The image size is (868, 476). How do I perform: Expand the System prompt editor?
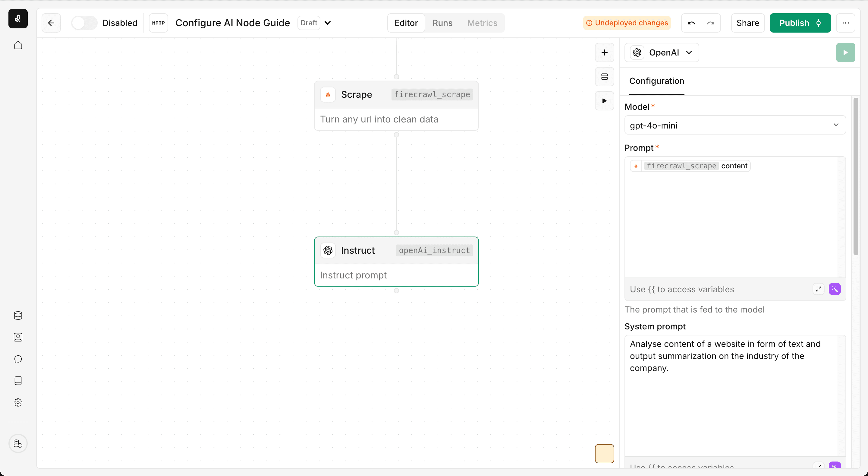[819, 465]
